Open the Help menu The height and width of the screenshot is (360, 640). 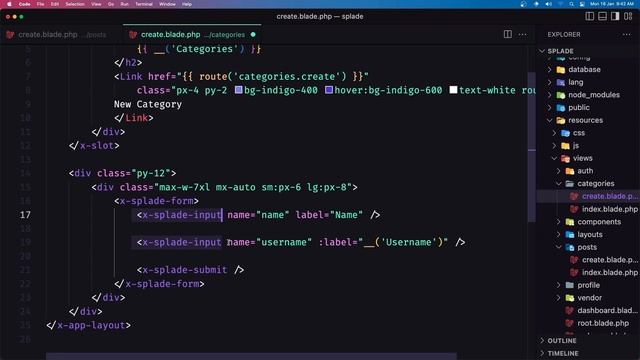pos(187,4)
